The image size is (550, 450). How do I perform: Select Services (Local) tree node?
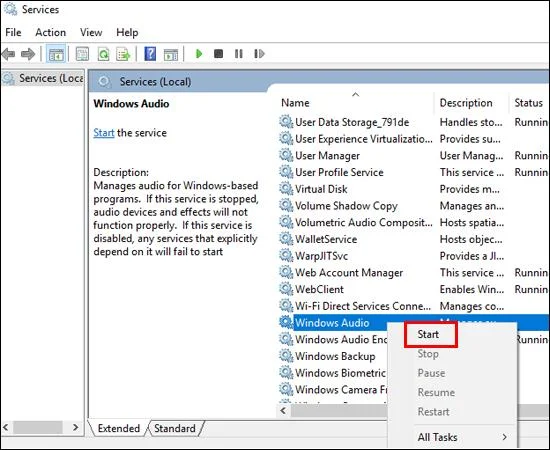pos(43,78)
